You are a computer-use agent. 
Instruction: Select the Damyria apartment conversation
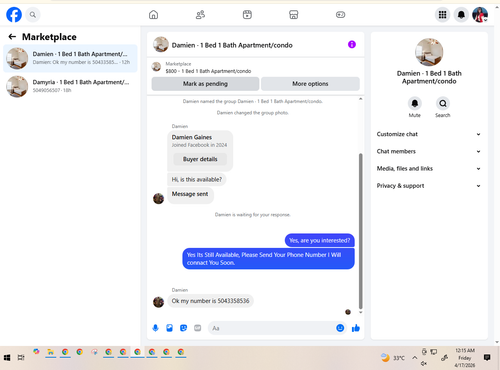tap(70, 86)
